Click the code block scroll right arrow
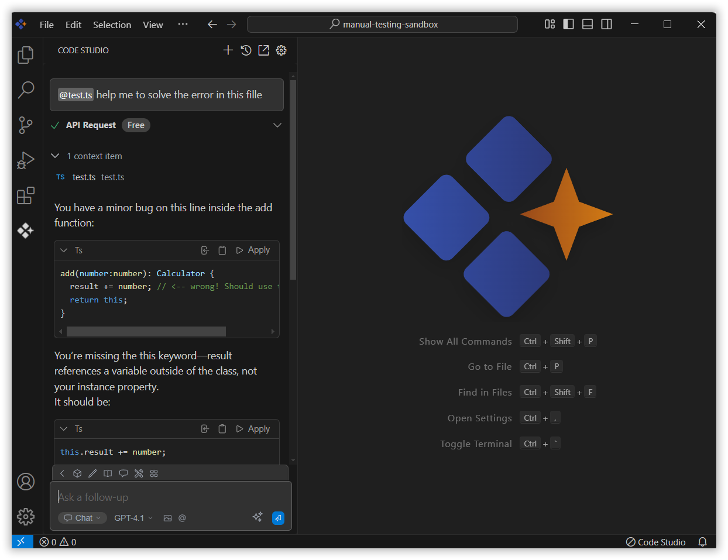Screen dimensions: 728x560 click(273, 331)
